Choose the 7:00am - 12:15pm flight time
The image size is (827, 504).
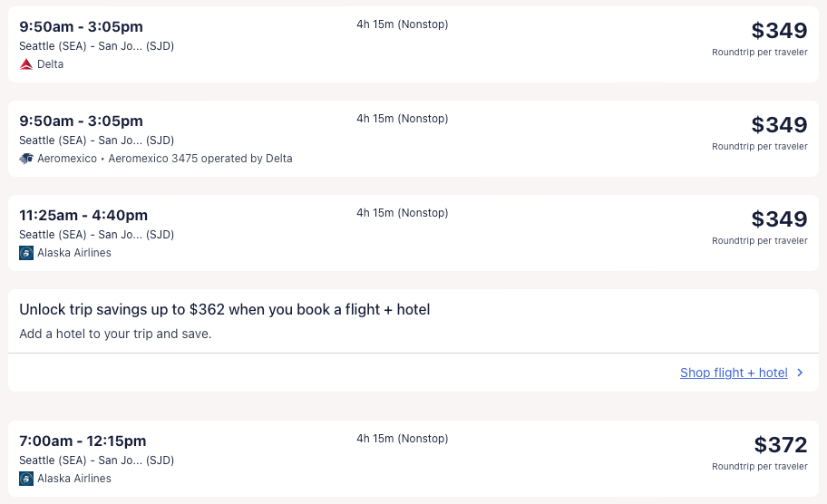[83, 441]
